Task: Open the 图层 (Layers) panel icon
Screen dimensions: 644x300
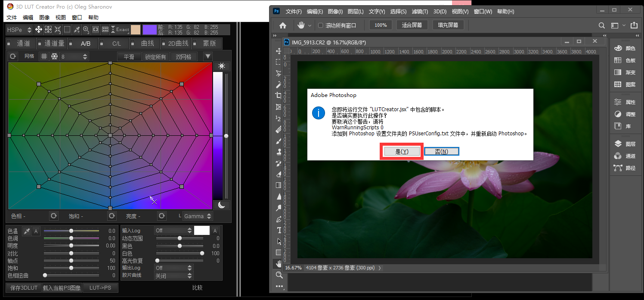Action: pyautogui.click(x=618, y=144)
